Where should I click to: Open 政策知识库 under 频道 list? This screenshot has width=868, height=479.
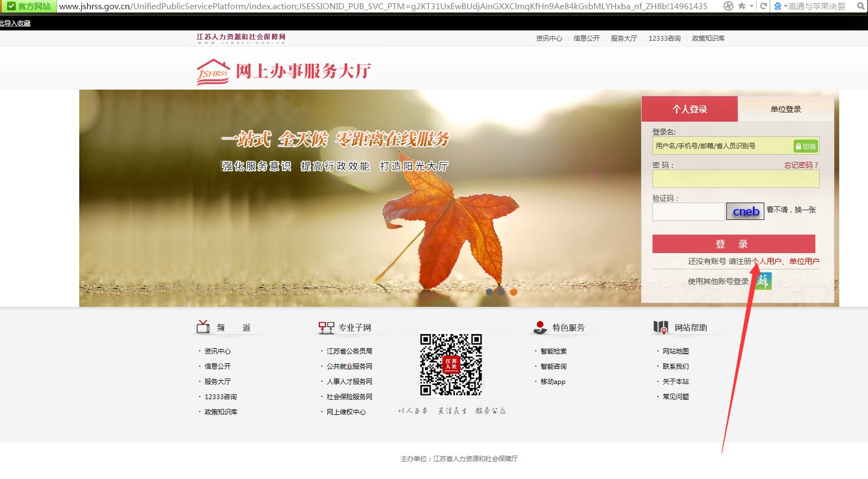pyautogui.click(x=220, y=412)
